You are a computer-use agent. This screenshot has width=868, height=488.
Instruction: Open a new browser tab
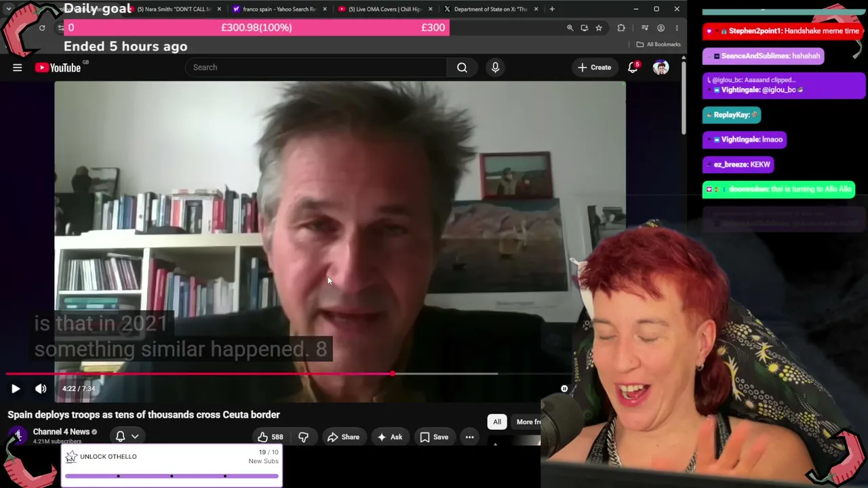552,9
